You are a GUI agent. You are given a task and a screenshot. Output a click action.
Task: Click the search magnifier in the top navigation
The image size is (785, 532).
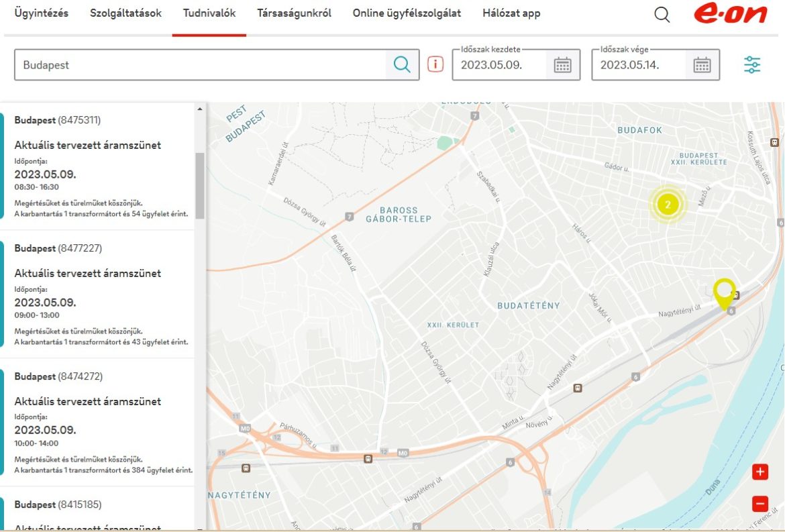click(x=662, y=14)
